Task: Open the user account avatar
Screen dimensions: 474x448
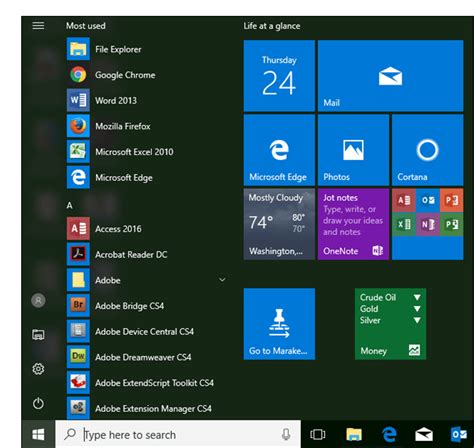Action: [x=38, y=300]
